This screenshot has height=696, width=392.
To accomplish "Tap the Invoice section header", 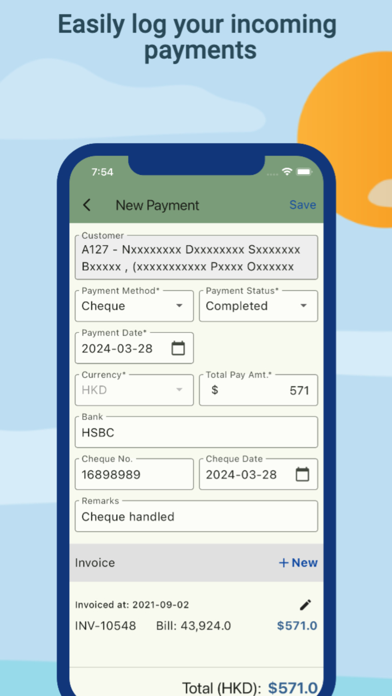I will pos(196,563).
